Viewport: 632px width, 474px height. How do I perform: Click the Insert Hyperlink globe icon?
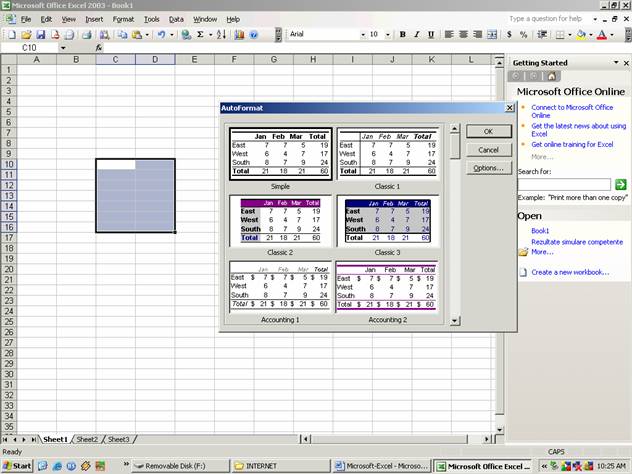click(186, 35)
